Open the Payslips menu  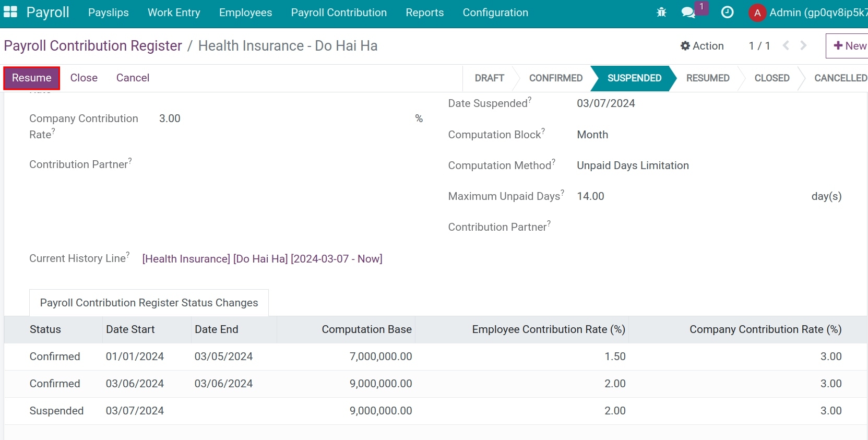click(x=108, y=13)
